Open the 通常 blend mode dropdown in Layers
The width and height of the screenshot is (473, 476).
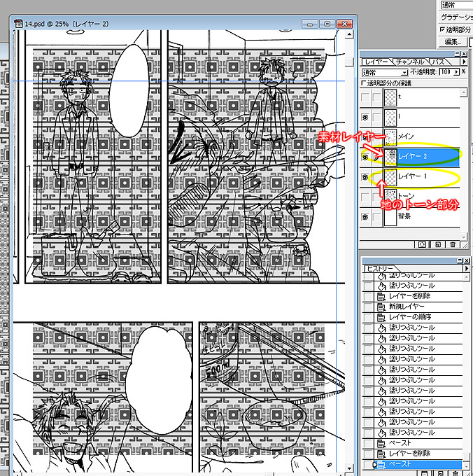[x=385, y=72]
